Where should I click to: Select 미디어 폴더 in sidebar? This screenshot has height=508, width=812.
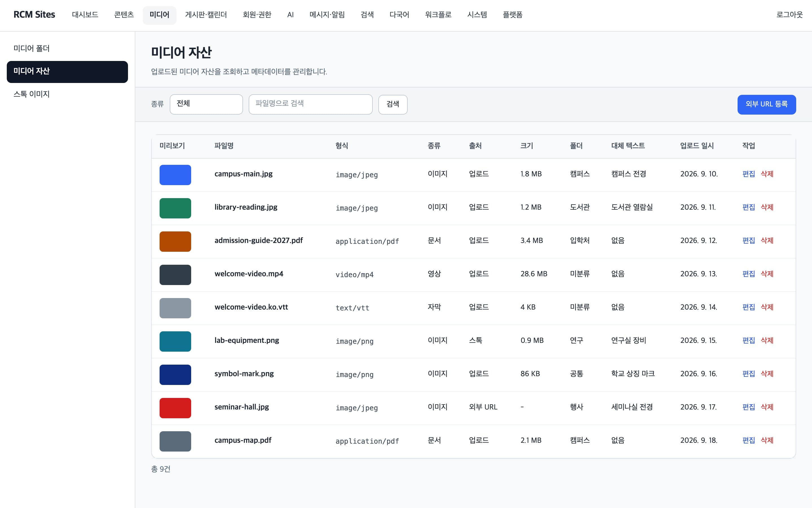pos(67,49)
